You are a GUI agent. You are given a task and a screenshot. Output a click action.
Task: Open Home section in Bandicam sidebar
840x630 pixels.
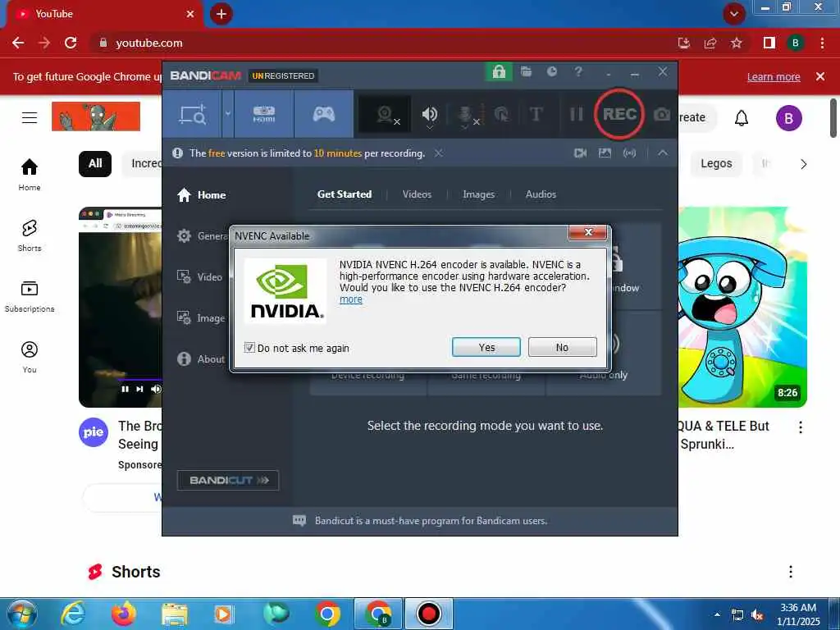pos(202,195)
